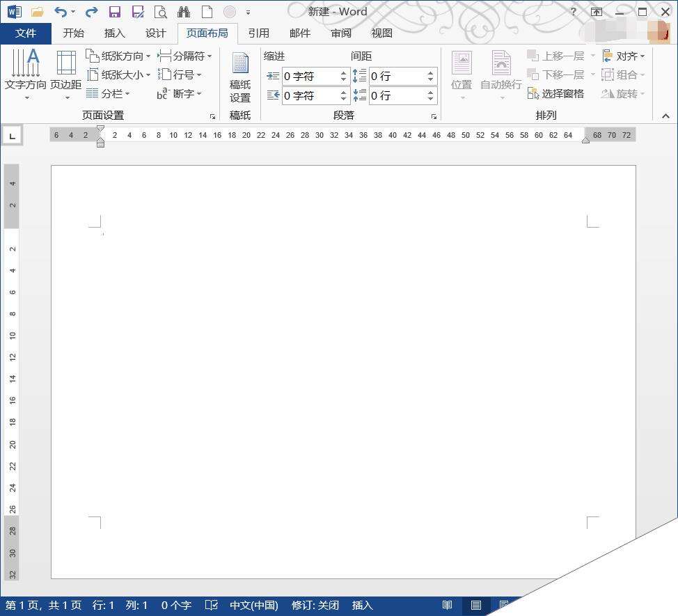This screenshot has width=678, height=616.
Task: Open the Group (组合) dropdown
Action: coord(624,74)
